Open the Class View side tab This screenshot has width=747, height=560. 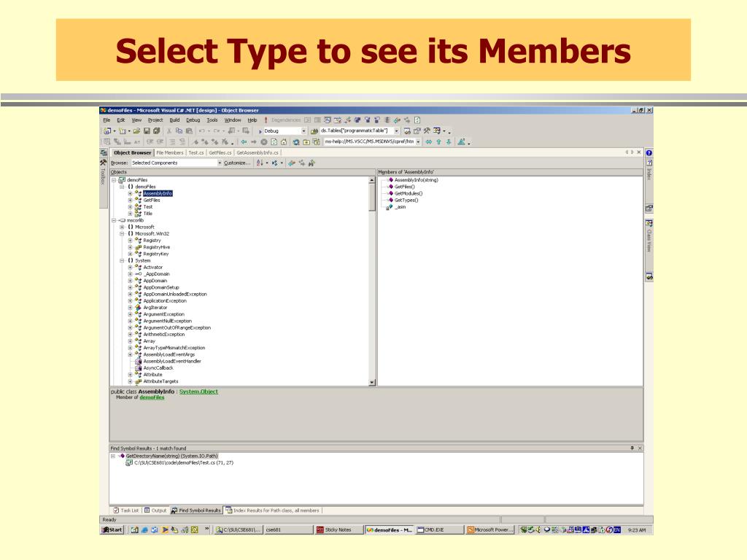point(649,241)
